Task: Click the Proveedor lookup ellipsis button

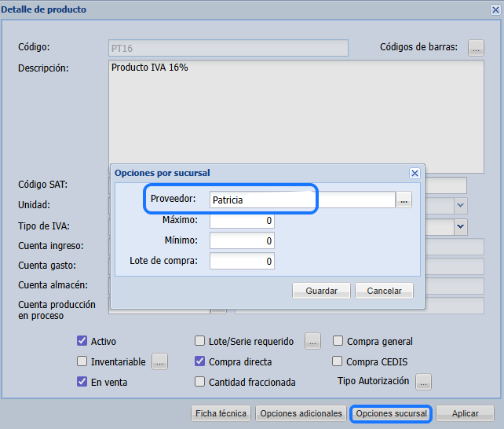Action: (x=404, y=200)
